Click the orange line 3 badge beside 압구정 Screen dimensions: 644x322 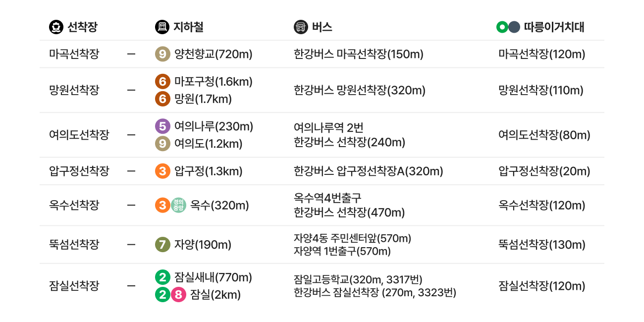162,171
